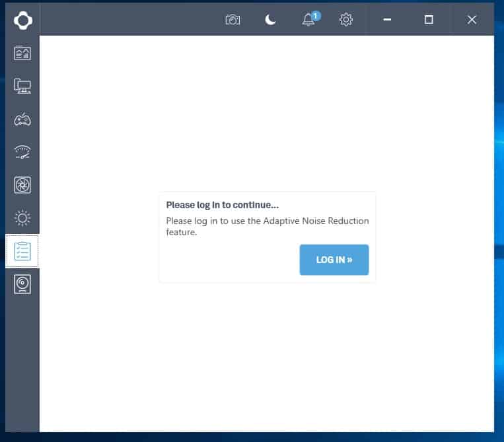Image resolution: width=504 pixels, height=442 pixels.
Task: Select the highlighted checklist clipboard sidebar icon
Action: pos(22,251)
